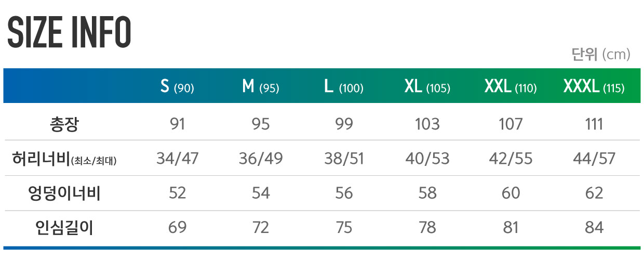Image resolution: width=644 pixels, height=272 pixels.
Task: Click the inseam value 69 for S
Action: 177,227
